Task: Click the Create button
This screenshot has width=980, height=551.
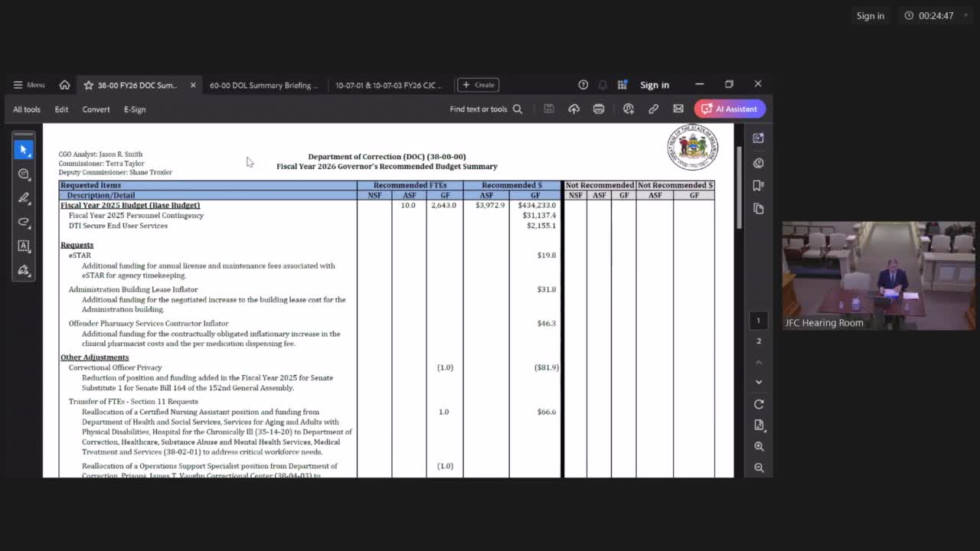Action: click(x=479, y=85)
